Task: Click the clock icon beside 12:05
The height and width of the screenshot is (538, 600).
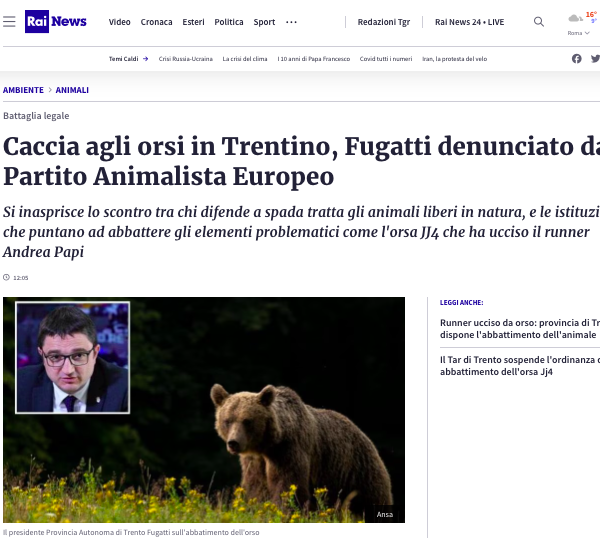Action: pos(6,277)
